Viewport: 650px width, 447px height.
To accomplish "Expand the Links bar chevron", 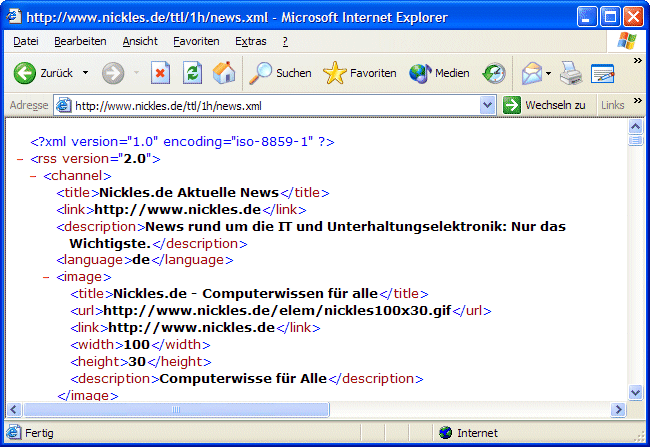I will click(638, 100).
